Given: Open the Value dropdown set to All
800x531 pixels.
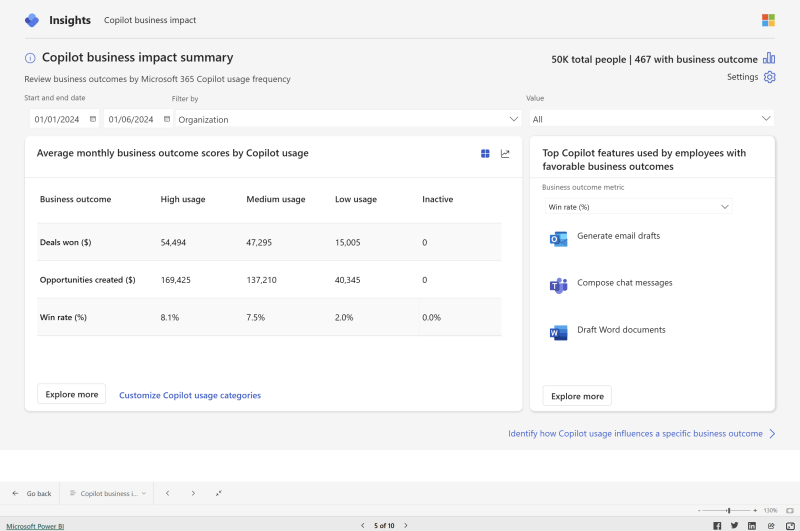Looking at the screenshot, I should click(650, 119).
